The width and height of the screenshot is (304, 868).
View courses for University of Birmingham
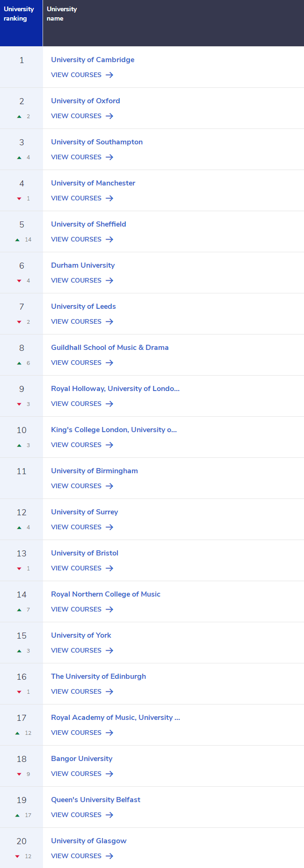pyautogui.click(x=82, y=486)
